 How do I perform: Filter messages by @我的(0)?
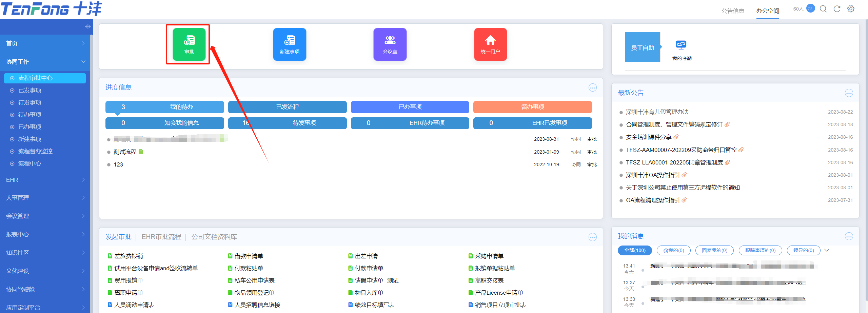click(674, 250)
